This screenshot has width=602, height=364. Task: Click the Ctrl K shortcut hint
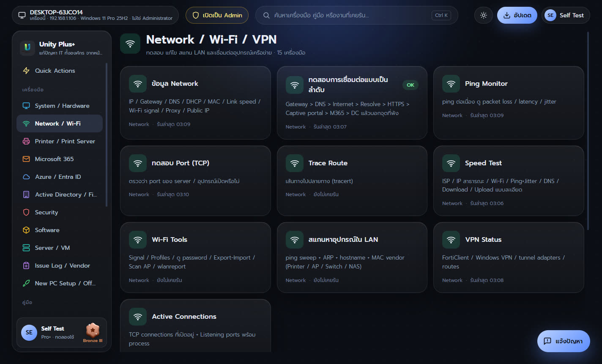(441, 15)
